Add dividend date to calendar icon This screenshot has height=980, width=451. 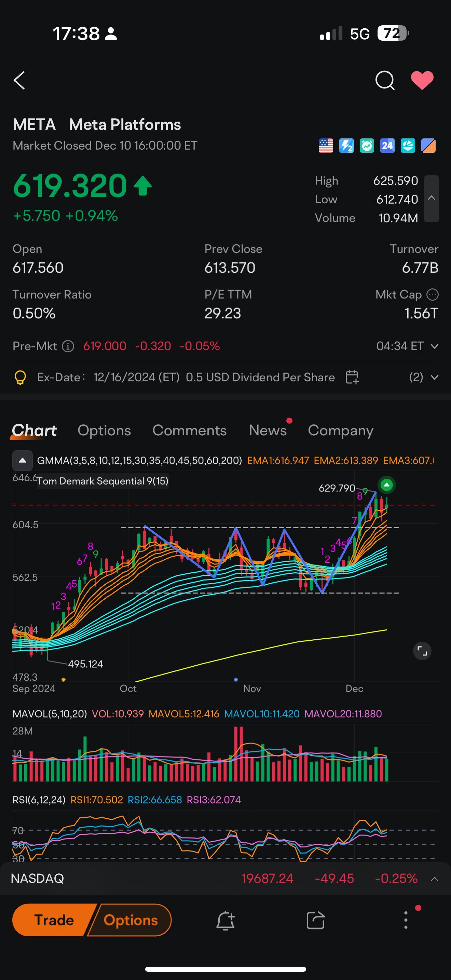(x=352, y=377)
